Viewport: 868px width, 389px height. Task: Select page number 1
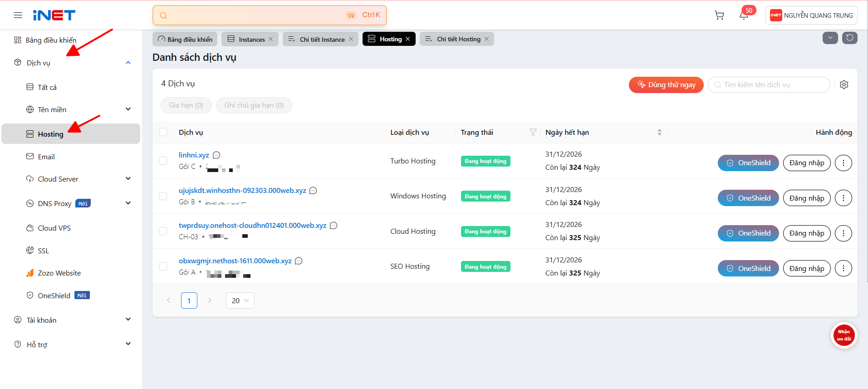point(189,300)
